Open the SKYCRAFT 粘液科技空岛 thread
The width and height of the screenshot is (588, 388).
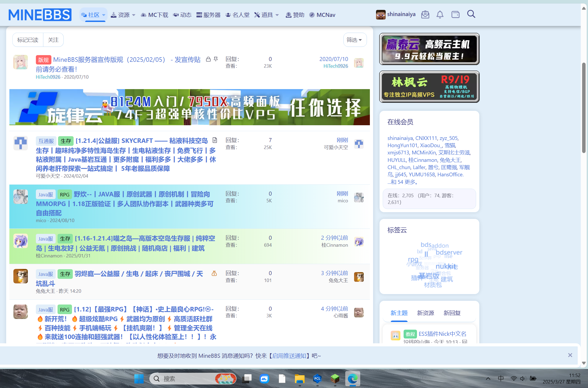[126, 155]
